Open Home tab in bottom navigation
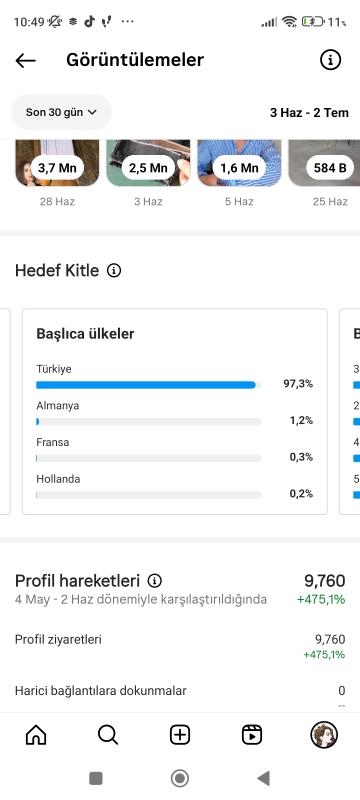The image size is (360, 800). [x=36, y=735]
